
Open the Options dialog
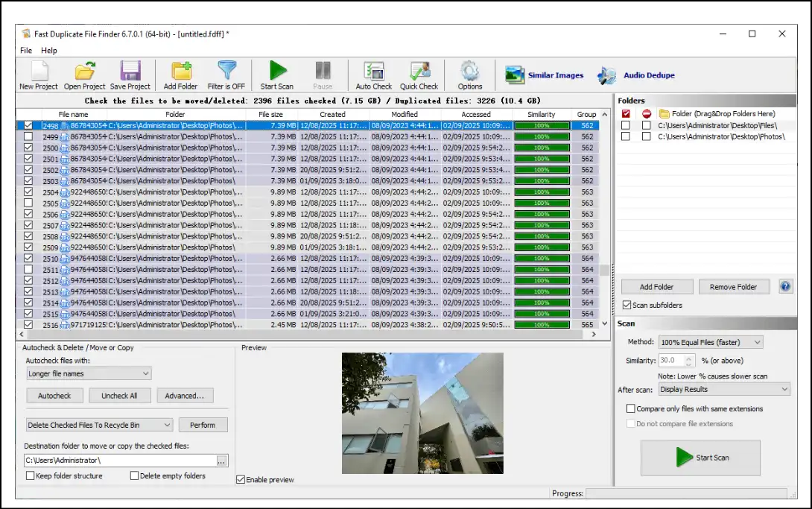click(x=471, y=75)
